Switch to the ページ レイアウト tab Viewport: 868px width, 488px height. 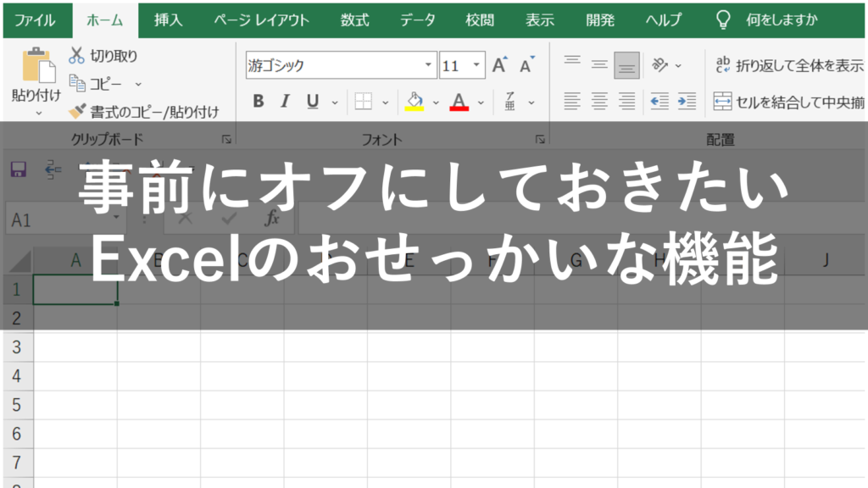click(262, 20)
